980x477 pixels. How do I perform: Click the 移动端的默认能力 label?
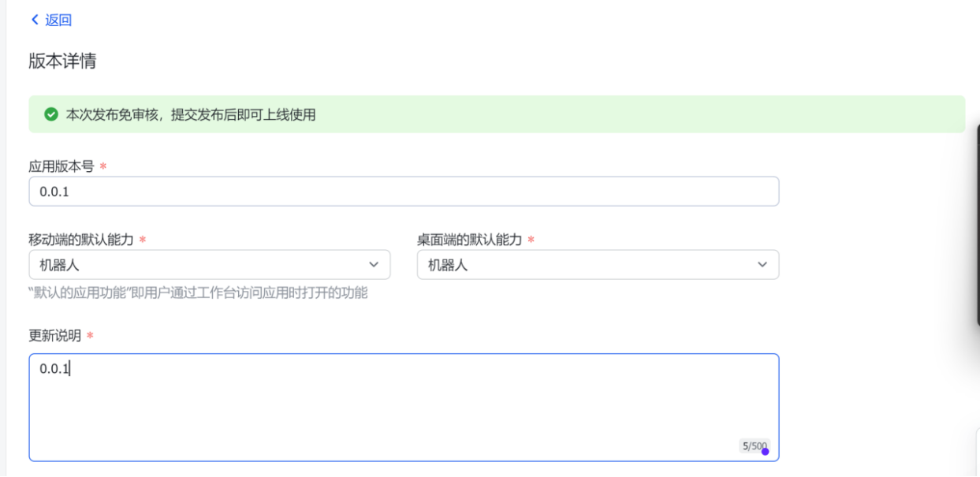81,240
